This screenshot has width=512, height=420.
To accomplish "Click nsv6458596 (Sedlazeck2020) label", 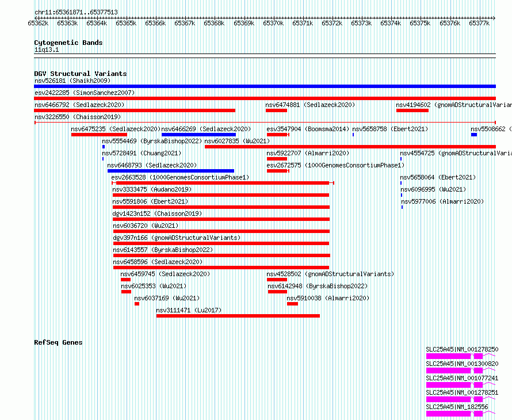I will click(x=158, y=262).
